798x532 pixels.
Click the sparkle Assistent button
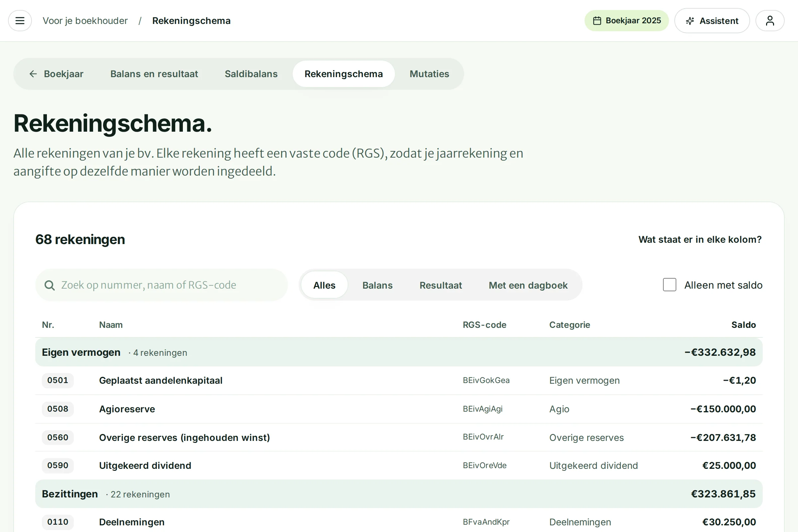pos(712,21)
